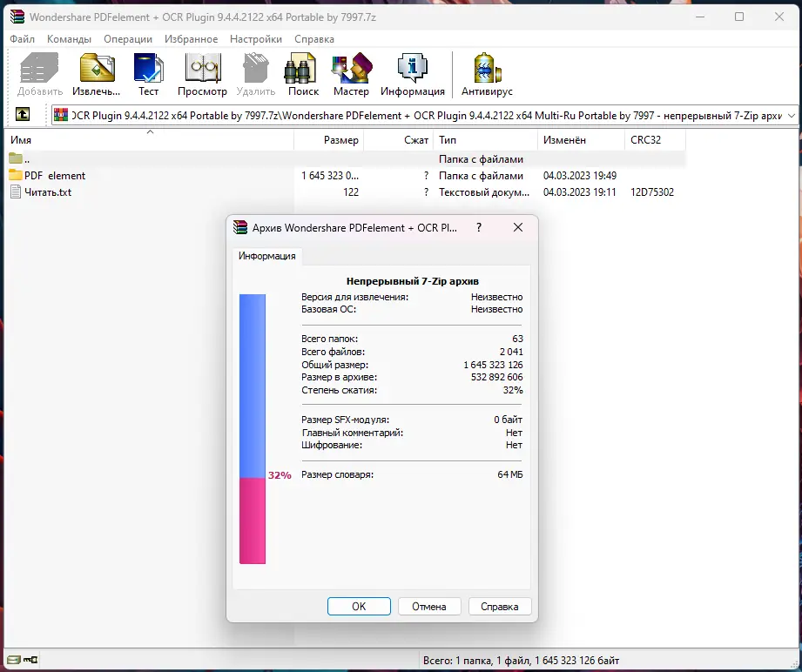Sort the list by Изменён column
The width and height of the screenshot is (802, 672).
tap(581, 139)
